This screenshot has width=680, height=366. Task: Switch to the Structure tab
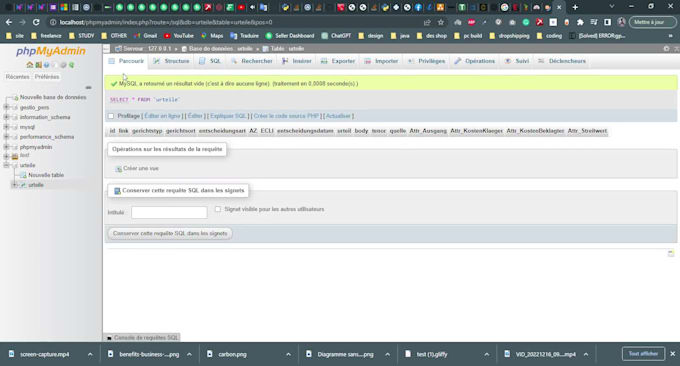pos(172,61)
